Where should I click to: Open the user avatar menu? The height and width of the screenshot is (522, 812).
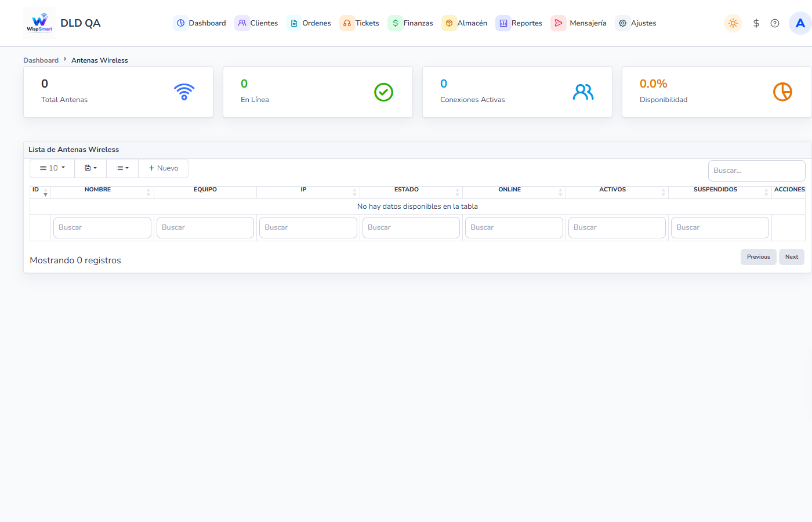tap(800, 23)
